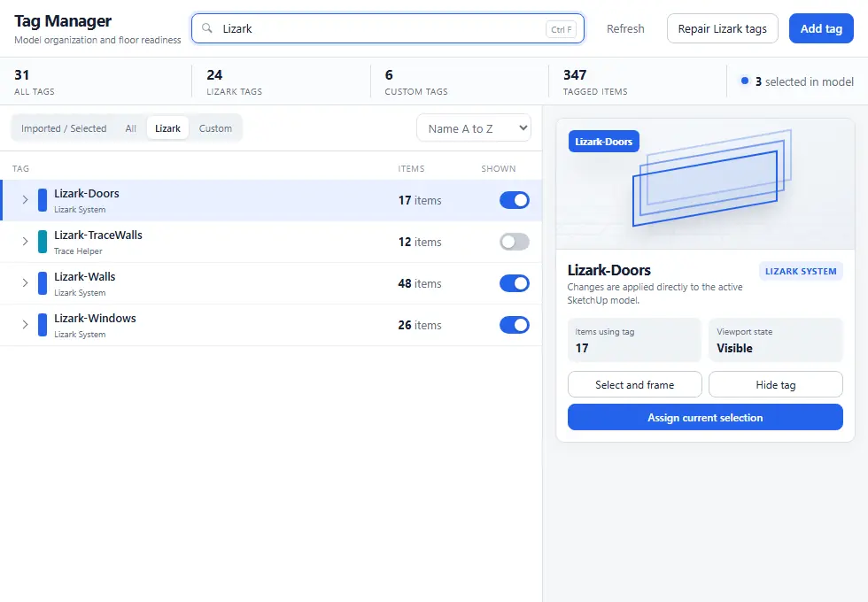Switch to Imported / Selected filter tab
868x602 pixels.
click(64, 128)
